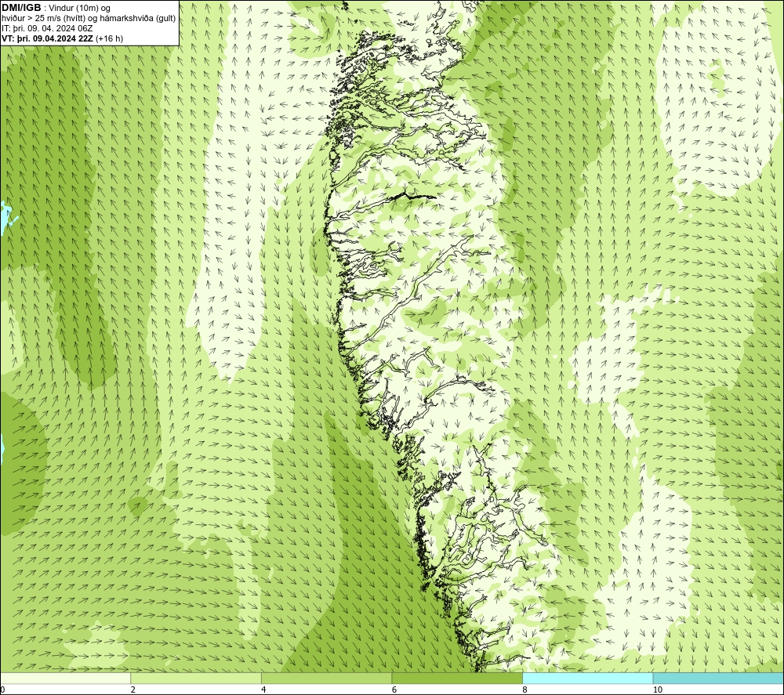The height and width of the screenshot is (695, 784).
Task: Click the 'IT: þri. 09. 04. 2024 06Z' line
Action: point(47,28)
